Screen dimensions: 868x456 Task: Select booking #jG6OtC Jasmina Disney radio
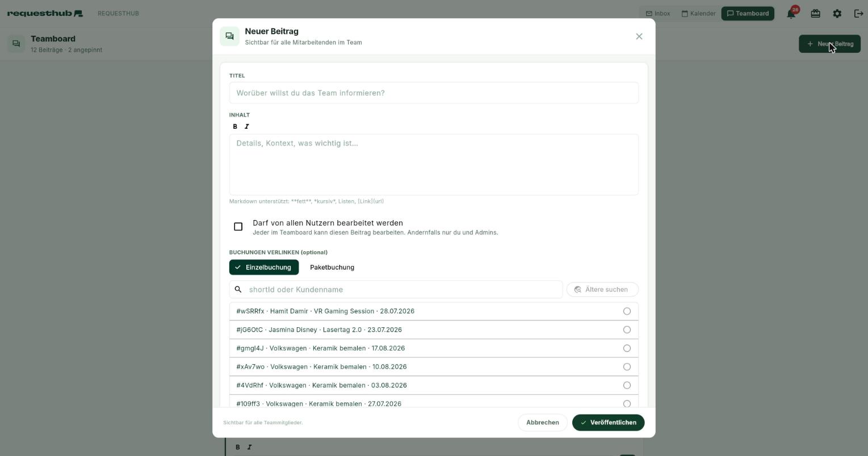pos(627,330)
